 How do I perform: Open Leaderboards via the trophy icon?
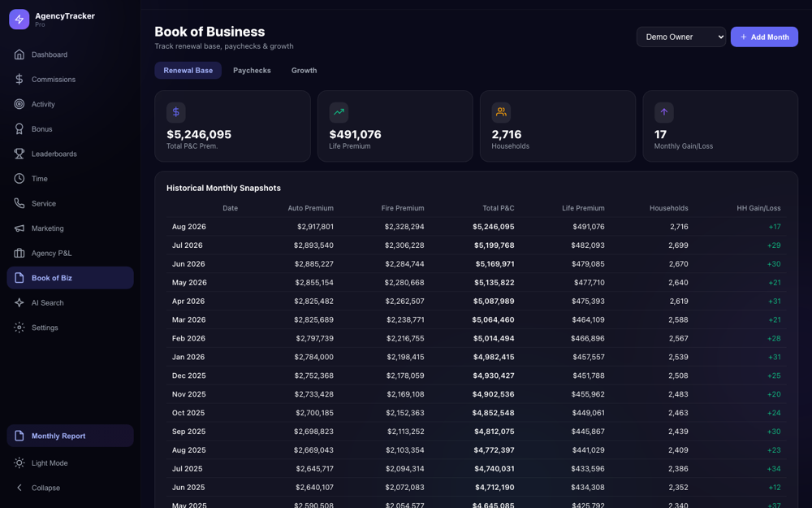[19, 154]
